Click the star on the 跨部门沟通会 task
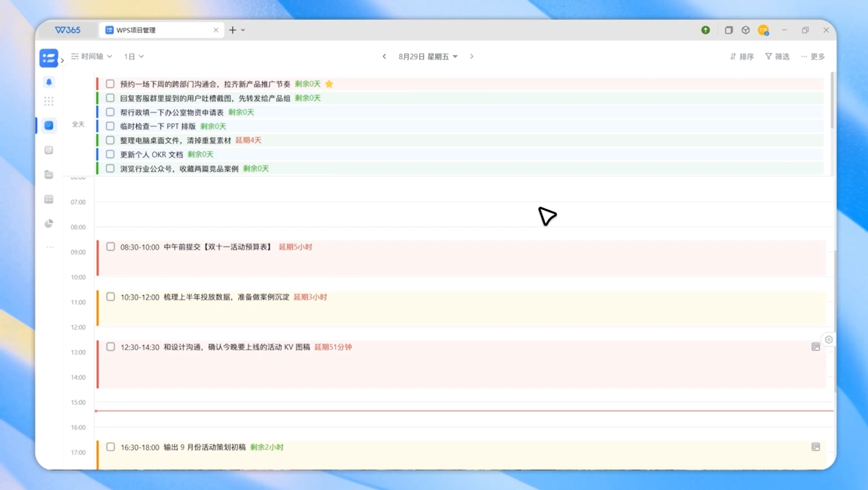Screen dimensions: 868x490 coord(329,84)
